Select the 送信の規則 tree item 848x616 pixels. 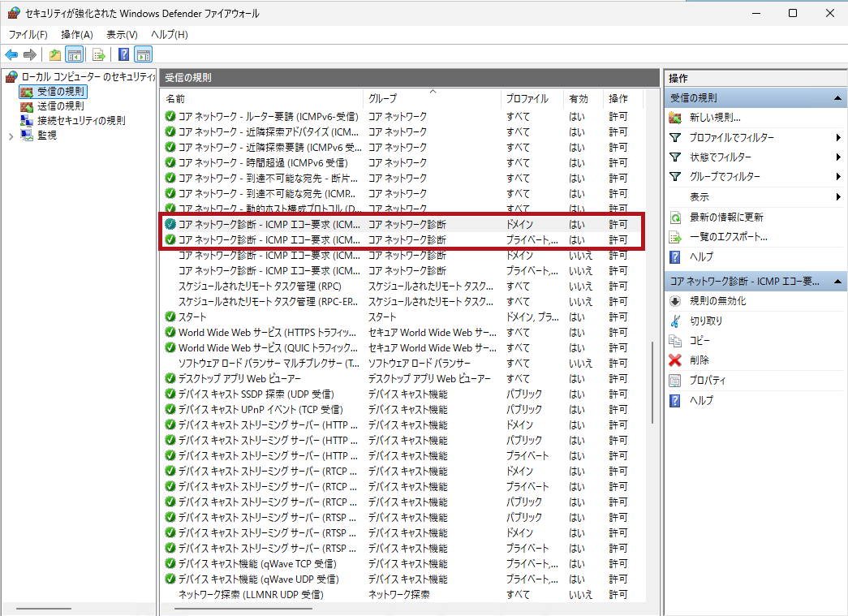click(61, 106)
